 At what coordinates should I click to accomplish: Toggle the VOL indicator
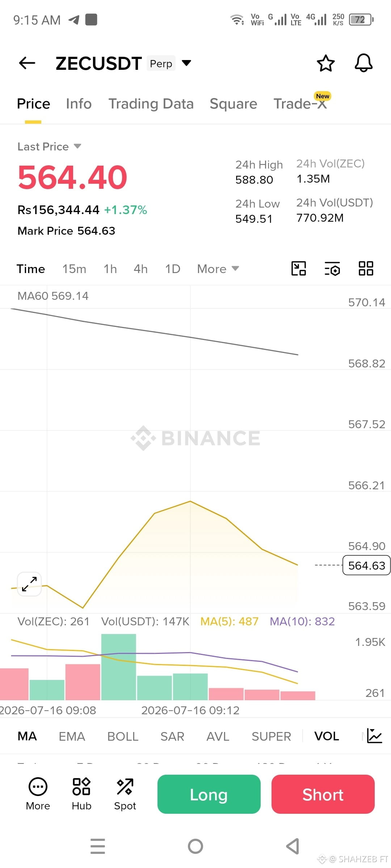coord(327,736)
